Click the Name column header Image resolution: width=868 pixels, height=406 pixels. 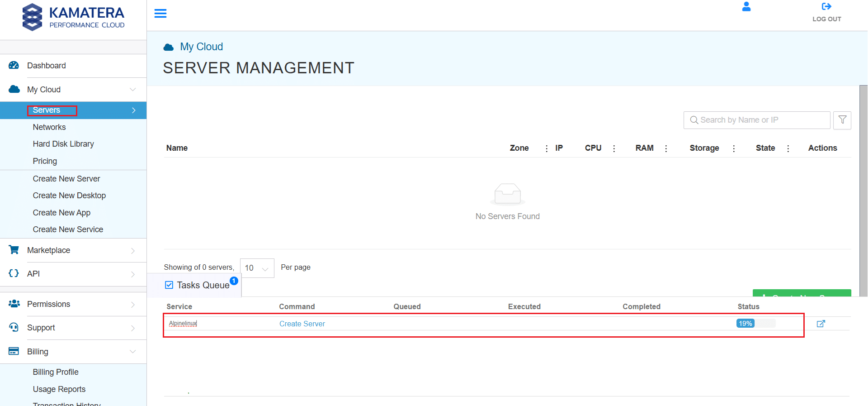[x=177, y=148]
